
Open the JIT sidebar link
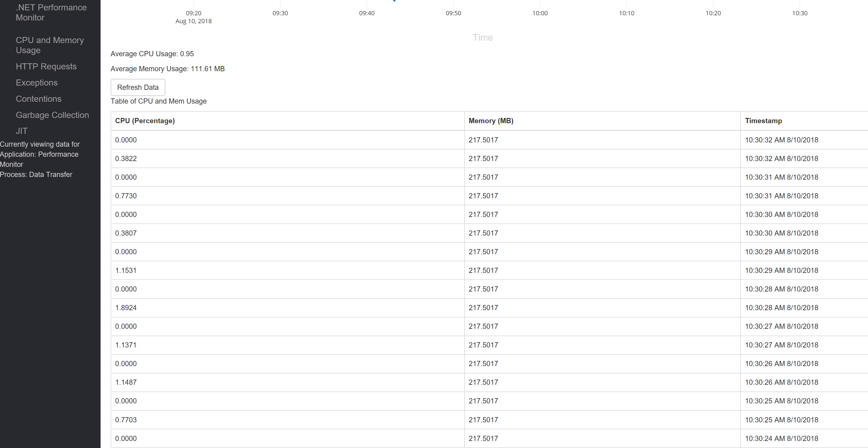tap(22, 131)
